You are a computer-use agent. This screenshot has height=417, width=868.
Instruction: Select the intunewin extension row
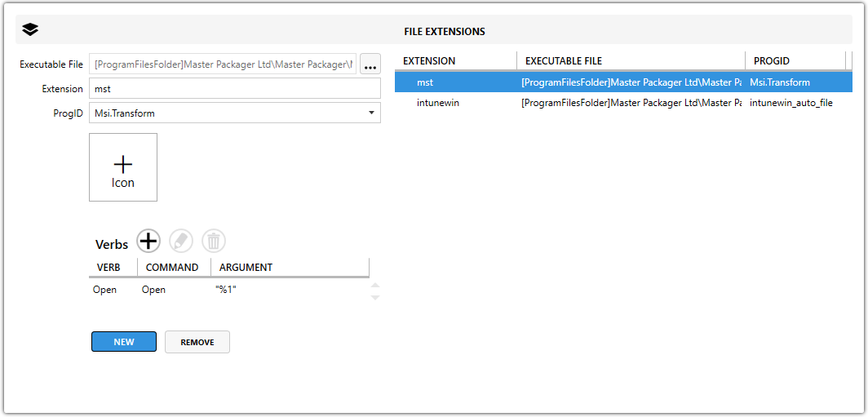pyautogui.click(x=623, y=103)
